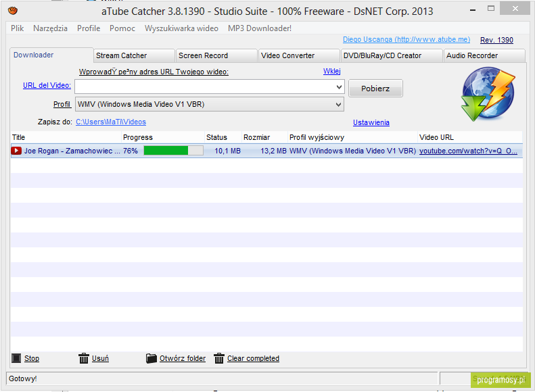Click the Usuń link
535x392 pixels.
tap(100, 359)
